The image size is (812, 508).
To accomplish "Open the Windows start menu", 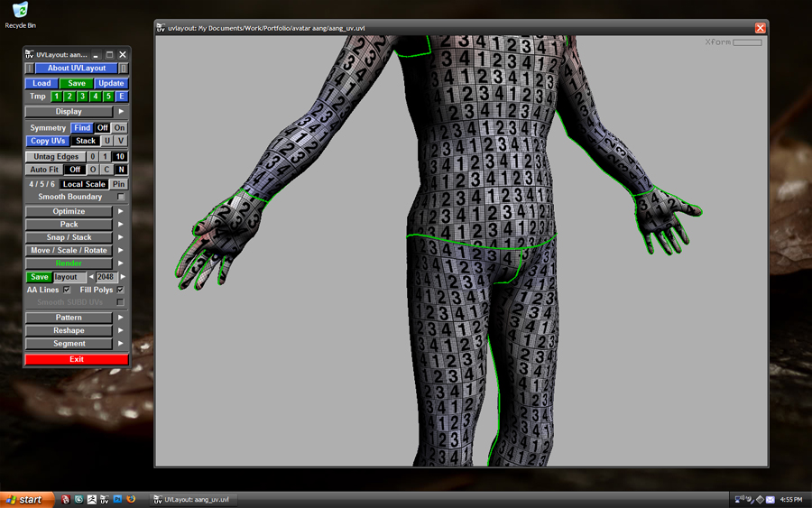I will pos(27,500).
